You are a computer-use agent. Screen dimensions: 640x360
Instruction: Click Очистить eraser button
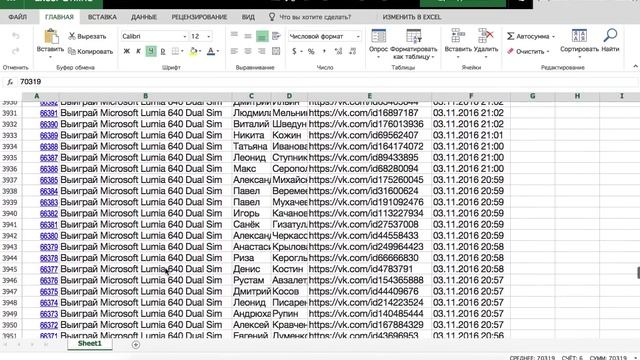click(526, 51)
